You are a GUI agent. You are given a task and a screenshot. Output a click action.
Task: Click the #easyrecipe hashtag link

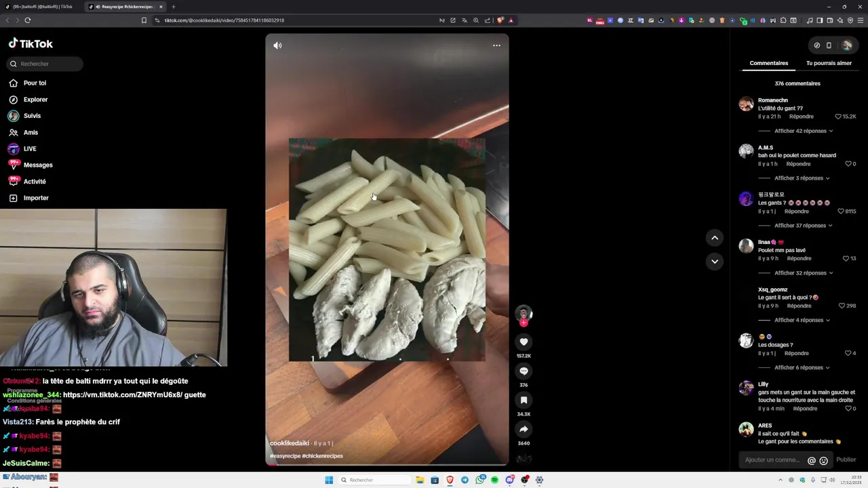[x=285, y=456]
